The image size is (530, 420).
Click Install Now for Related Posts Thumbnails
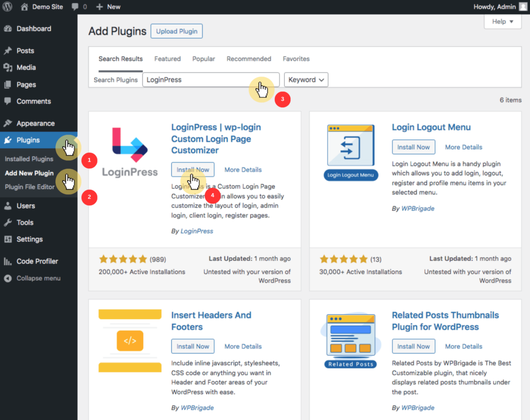tap(414, 346)
